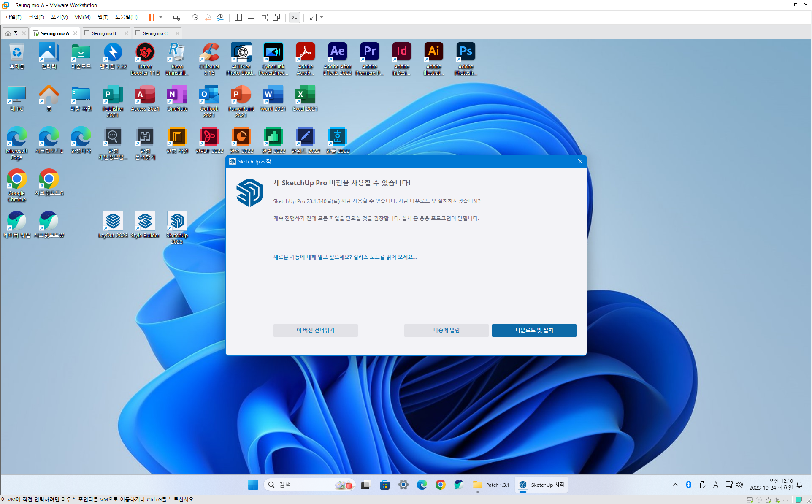Switch to the Seung mo B tab
812x504 pixels.
pyautogui.click(x=104, y=33)
